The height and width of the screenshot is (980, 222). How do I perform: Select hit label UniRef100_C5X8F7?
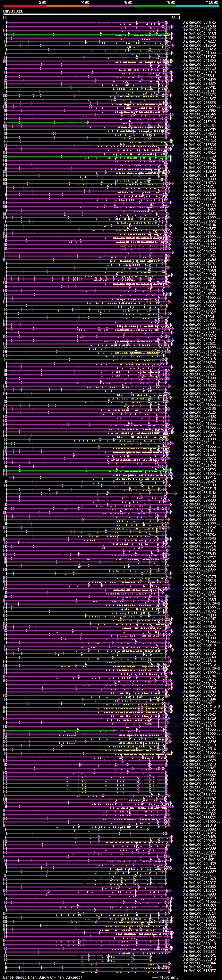pos(199,229)
